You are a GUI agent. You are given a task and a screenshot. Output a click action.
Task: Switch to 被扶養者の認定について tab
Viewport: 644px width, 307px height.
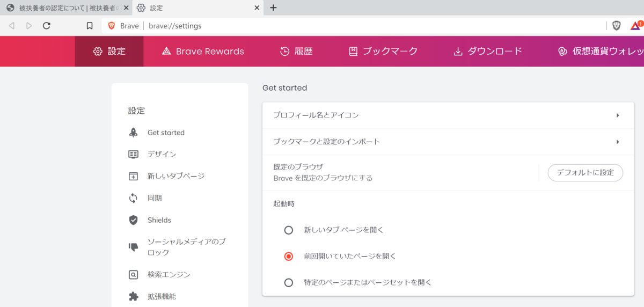click(65, 8)
